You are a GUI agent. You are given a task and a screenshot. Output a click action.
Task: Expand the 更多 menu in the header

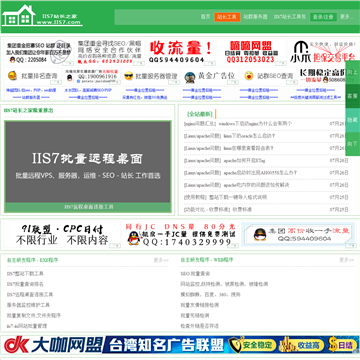coord(346,17)
